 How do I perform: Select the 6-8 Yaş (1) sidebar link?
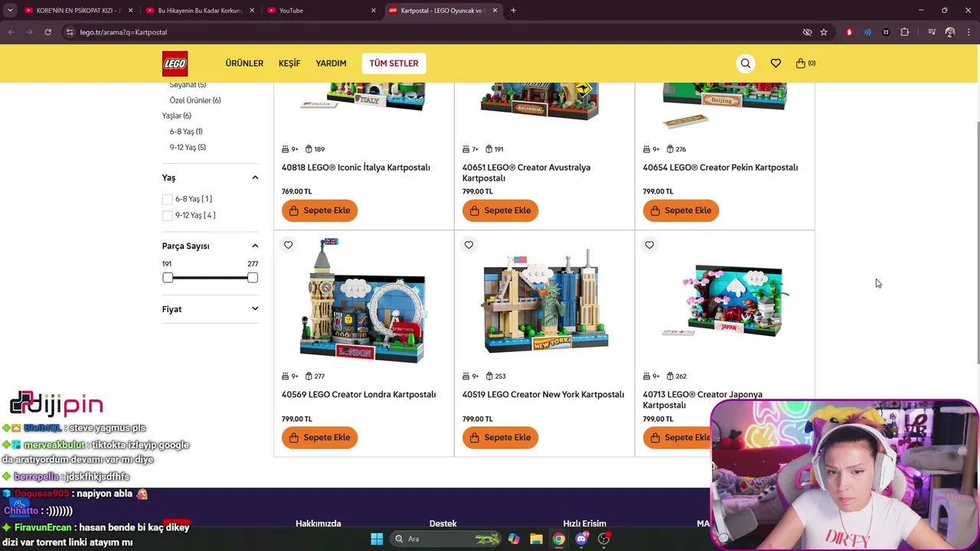click(x=186, y=132)
